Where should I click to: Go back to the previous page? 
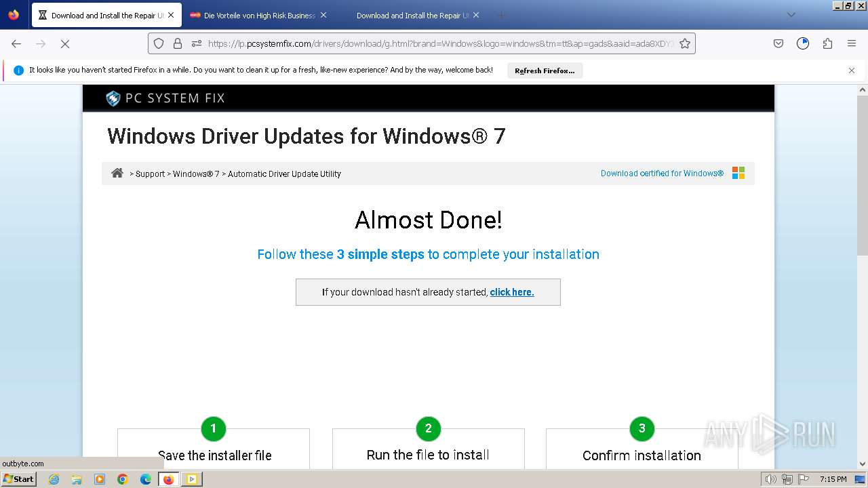click(x=16, y=43)
